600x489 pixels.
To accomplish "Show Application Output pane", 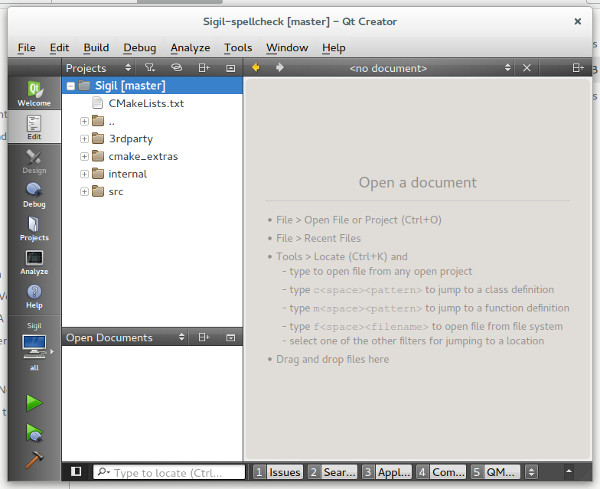I will (386, 472).
